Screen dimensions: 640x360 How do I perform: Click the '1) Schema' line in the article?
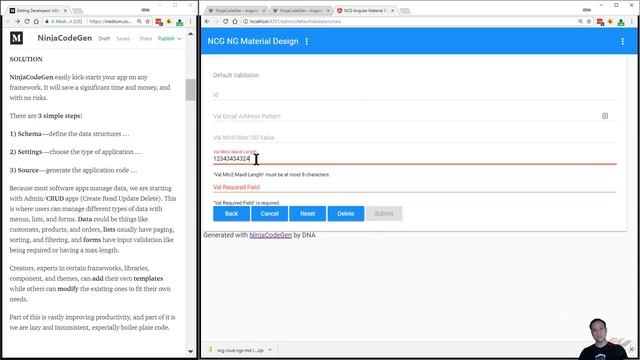coord(69,134)
